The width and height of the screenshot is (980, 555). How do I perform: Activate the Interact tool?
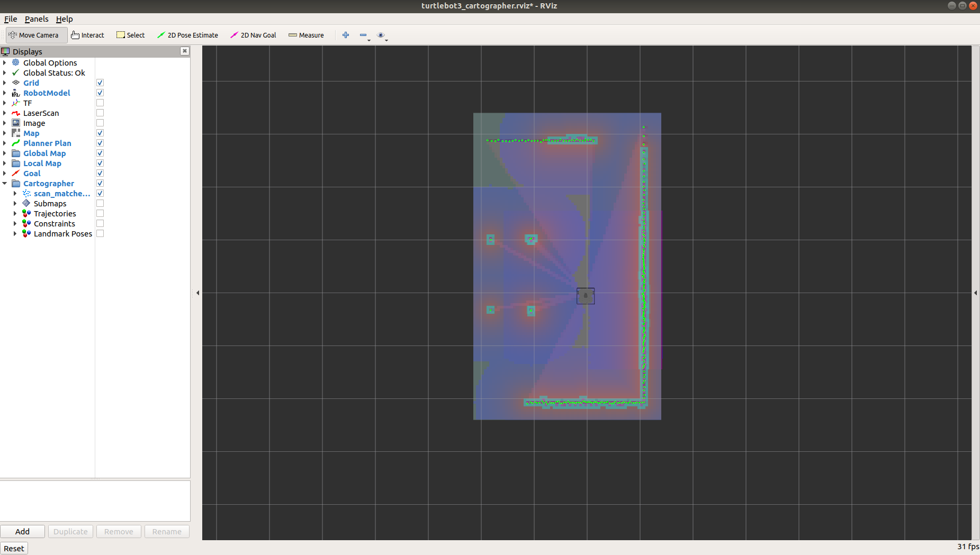pos(87,35)
